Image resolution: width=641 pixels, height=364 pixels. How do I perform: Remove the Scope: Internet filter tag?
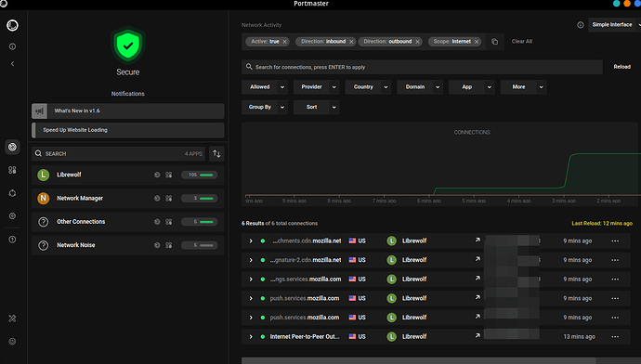[477, 42]
